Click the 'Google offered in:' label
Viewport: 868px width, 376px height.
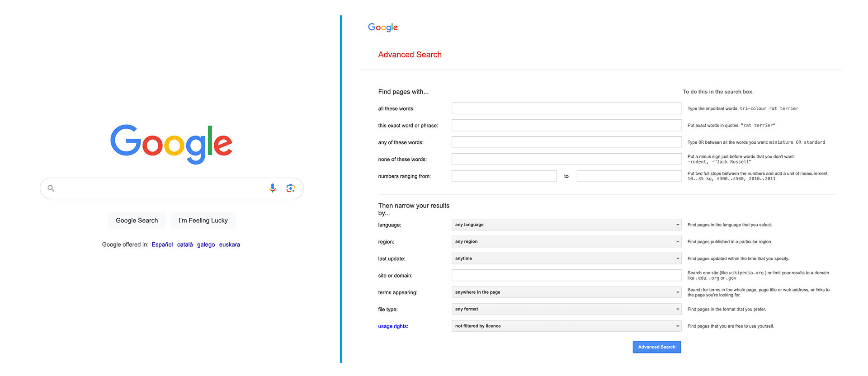click(125, 244)
